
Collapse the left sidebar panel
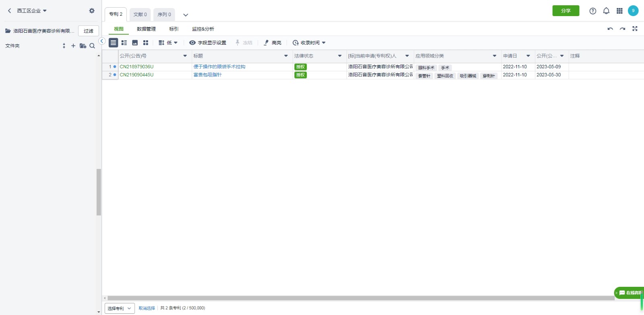click(102, 41)
